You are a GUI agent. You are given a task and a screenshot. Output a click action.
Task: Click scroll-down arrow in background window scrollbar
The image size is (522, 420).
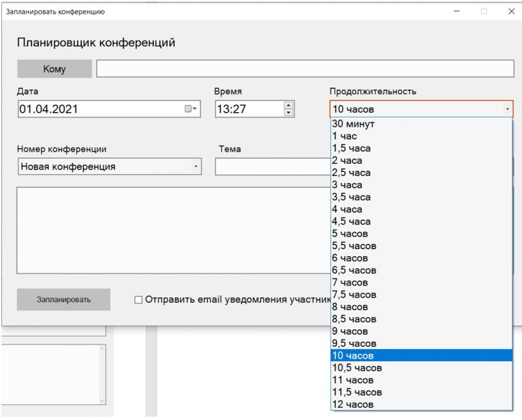point(102,400)
